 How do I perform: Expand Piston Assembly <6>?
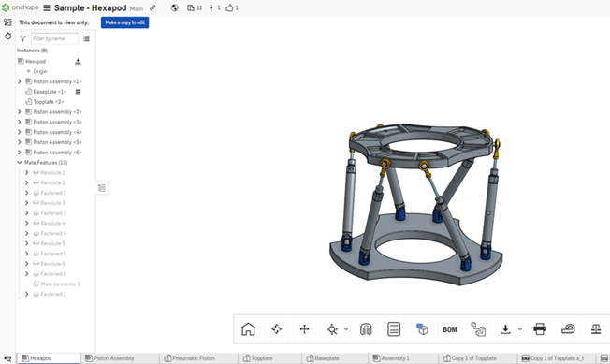[20, 153]
